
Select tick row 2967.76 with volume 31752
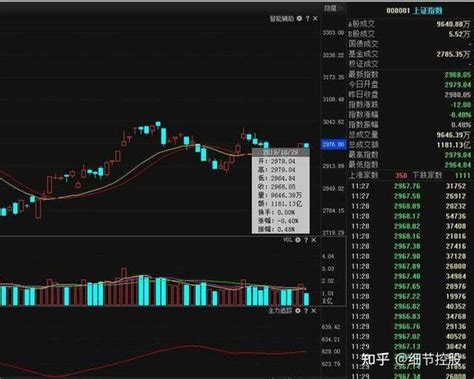pyautogui.click(x=410, y=186)
